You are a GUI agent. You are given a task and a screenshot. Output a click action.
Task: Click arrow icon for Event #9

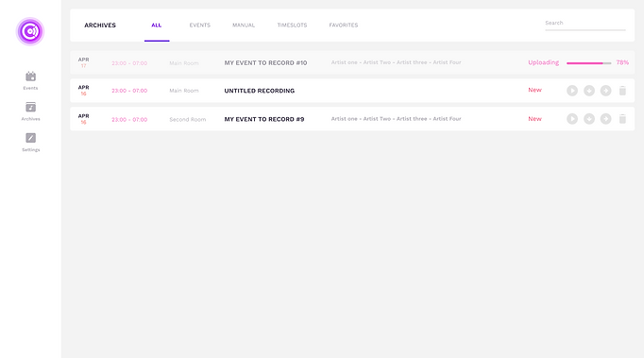point(606,119)
